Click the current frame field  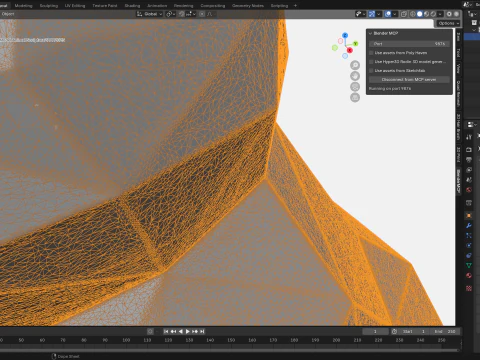click(x=376, y=331)
